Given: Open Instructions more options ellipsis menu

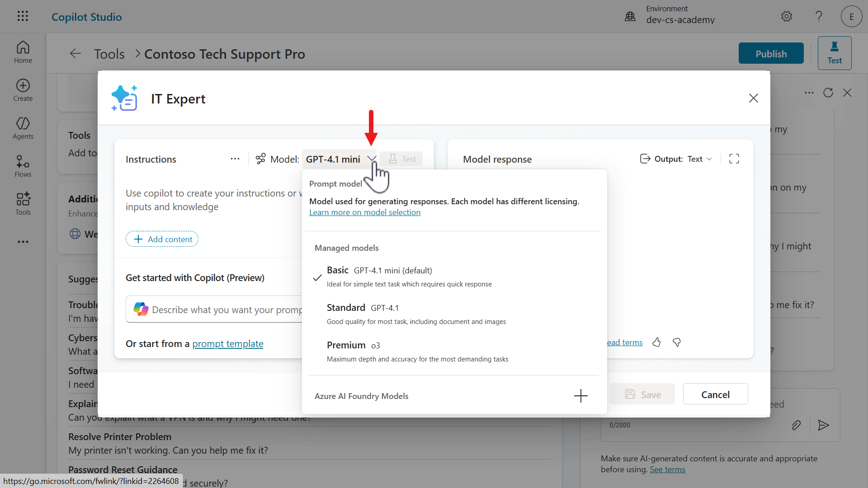Looking at the screenshot, I should pos(235,159).
